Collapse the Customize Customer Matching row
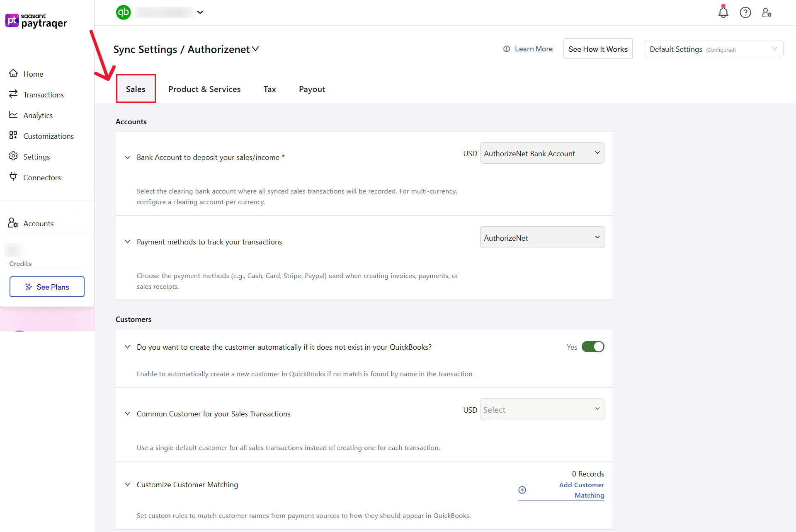This screenshot has width=796, height=532. (x=128, y=484)
